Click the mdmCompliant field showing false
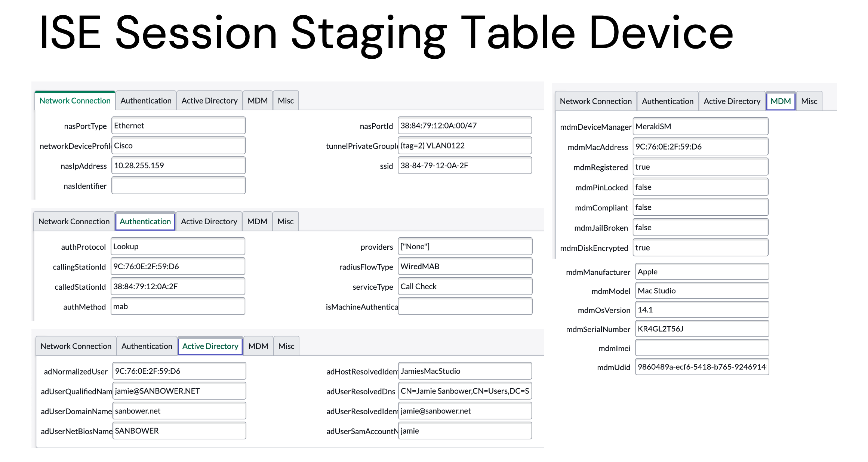This screenshot has width=868, height=462. coord(700,207)
